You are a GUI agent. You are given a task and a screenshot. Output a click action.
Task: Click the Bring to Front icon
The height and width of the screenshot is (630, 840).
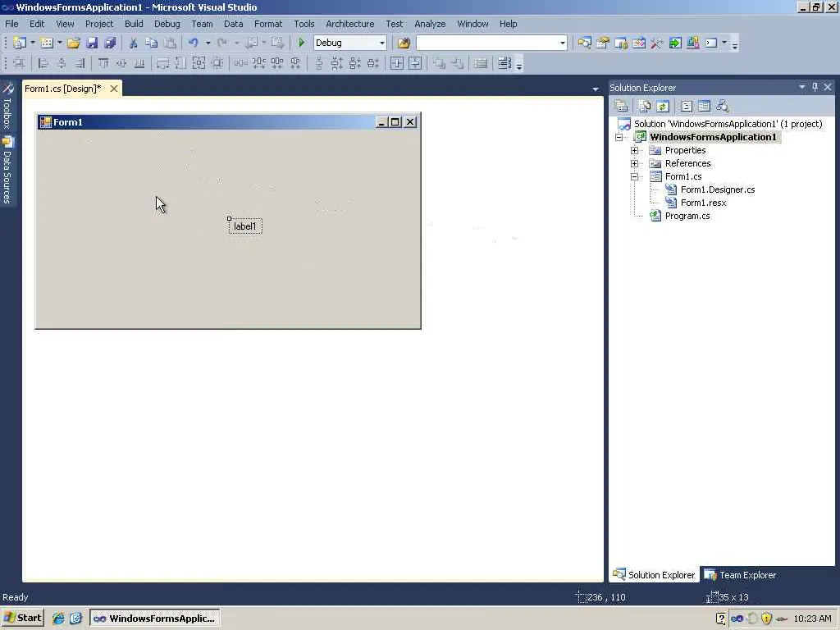(440, 64)
